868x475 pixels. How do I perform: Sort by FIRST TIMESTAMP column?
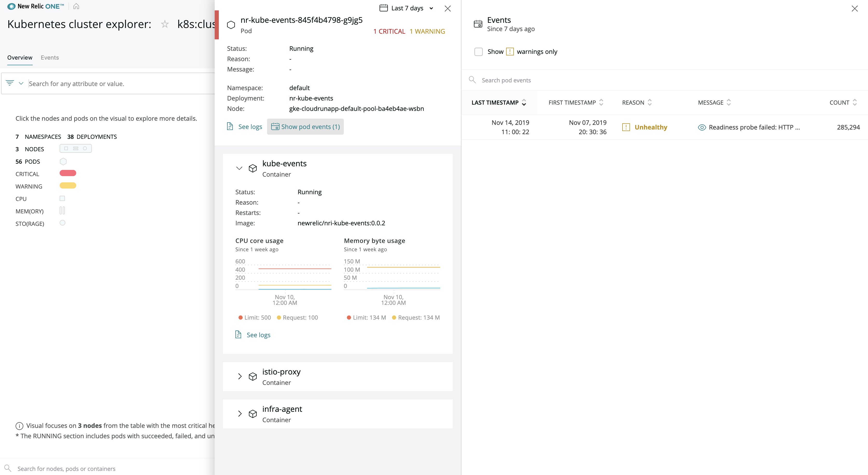(x=576, y=103)
